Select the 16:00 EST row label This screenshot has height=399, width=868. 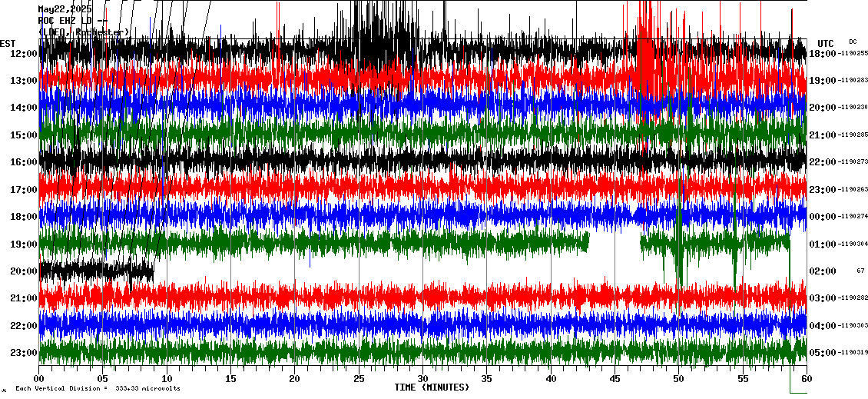(x=24, y=162)
